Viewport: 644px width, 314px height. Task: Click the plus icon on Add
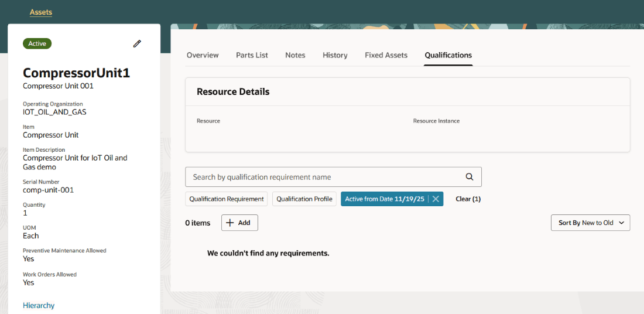coord(230,223)
